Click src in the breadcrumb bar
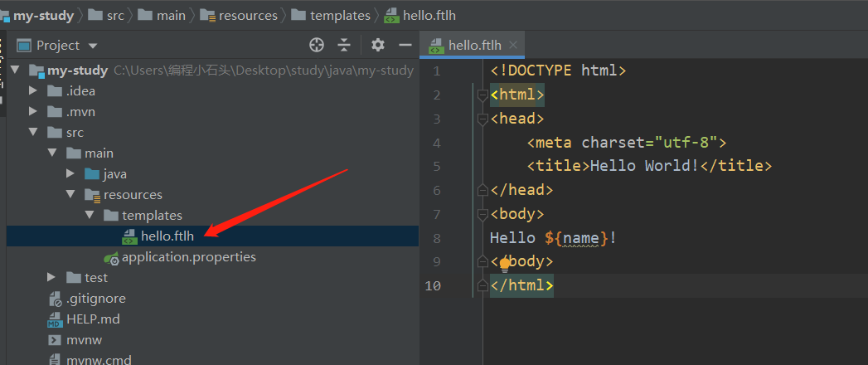This screenshot has width=868, height=365. pyautogui.click(x=115, y=16)
